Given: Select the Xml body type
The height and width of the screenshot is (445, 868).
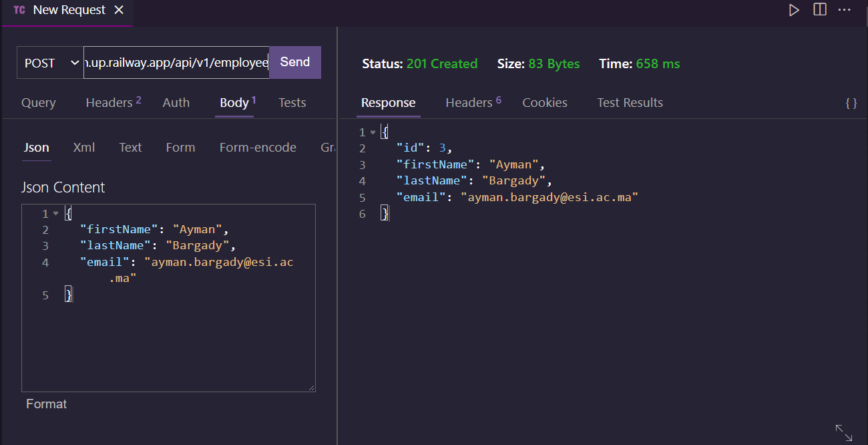Looking at the screenshot, I should click(84, 147).
